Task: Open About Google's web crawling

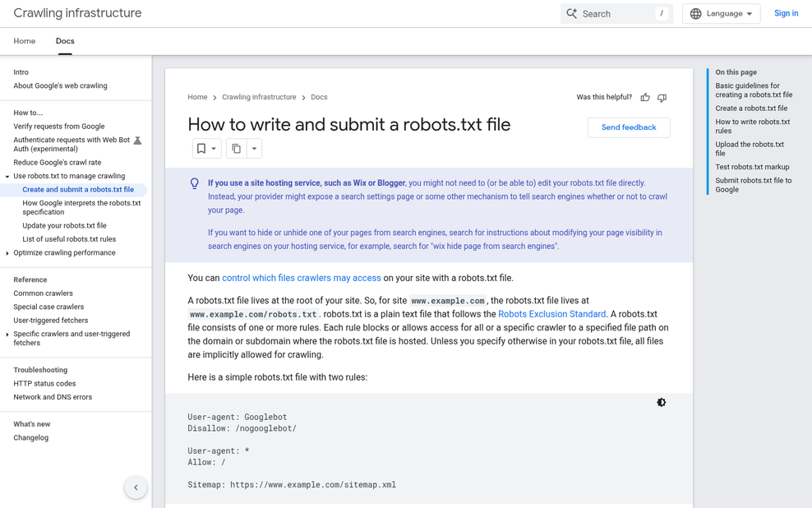Action: 60,85
